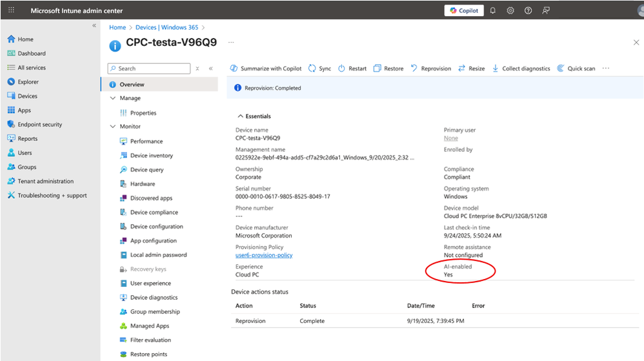Open User experience
644x361 pixels.
[x=145, y=284]
